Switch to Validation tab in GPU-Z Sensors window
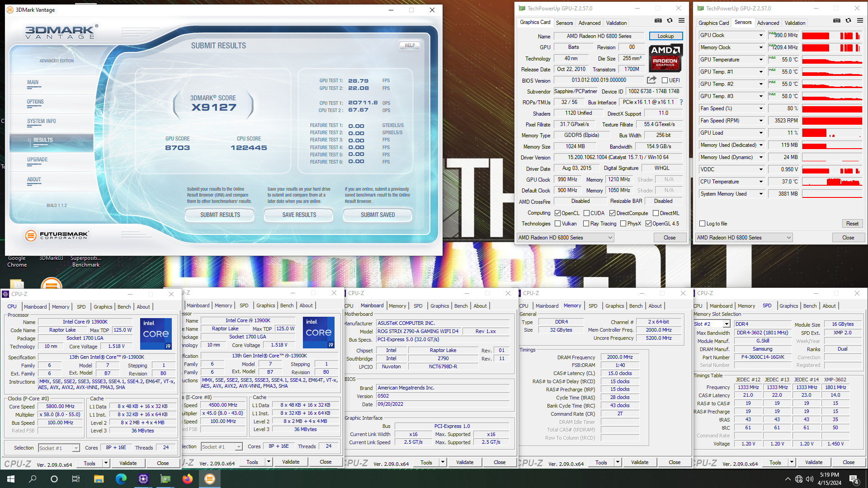This screenshot has height=488, width=868. tap(795, 23)
